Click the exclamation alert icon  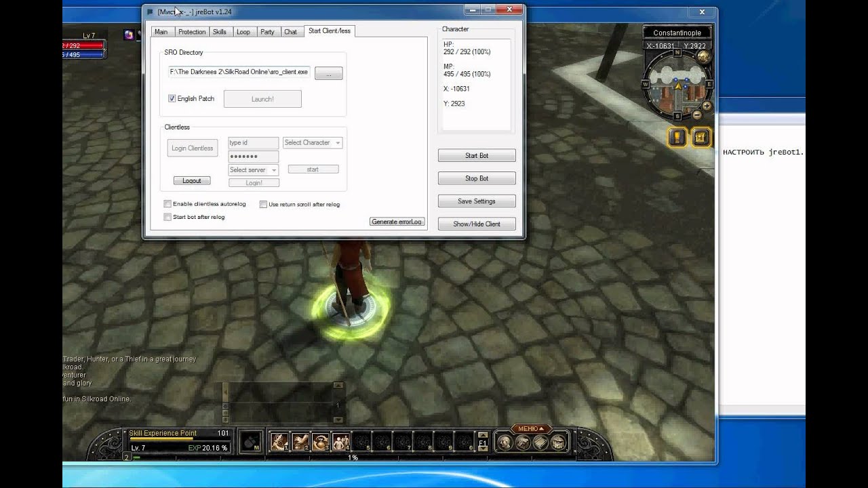(x=677, y=138)
